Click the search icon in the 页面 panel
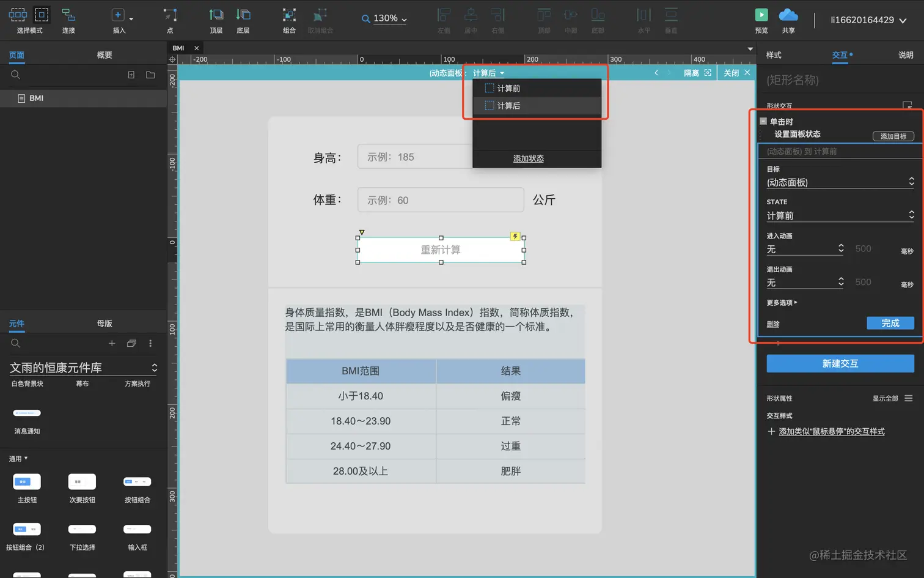The height and width of the screenshot is (578, 924). pyautogui.click(x=16, y=75)
